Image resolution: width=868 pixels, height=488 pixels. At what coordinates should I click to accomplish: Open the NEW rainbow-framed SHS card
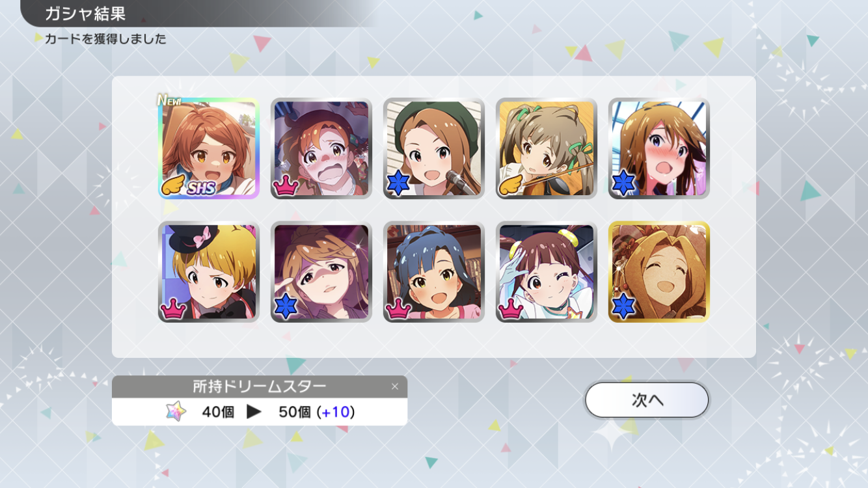pyautogui.click(x=209, y=148)
